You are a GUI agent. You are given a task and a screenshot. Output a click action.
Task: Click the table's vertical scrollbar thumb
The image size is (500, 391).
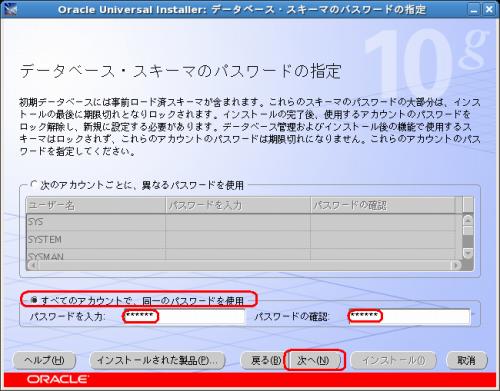(468, 232)
